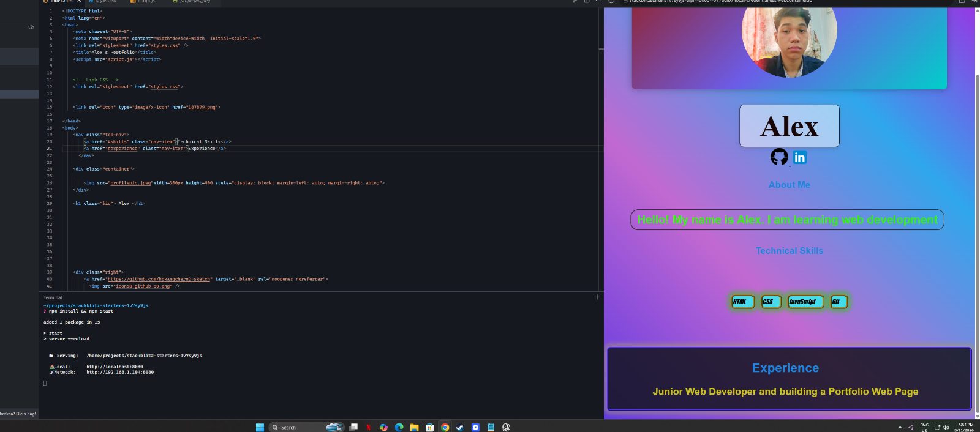Click line number 21 in the gutter
Screen dimensions: 980x432
coord(50,148)
